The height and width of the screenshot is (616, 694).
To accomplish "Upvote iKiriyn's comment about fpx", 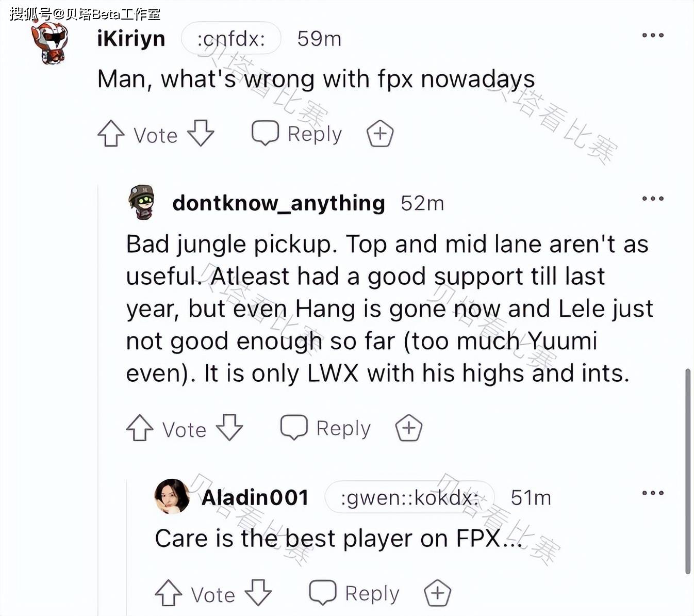I will tap(111, 134).
